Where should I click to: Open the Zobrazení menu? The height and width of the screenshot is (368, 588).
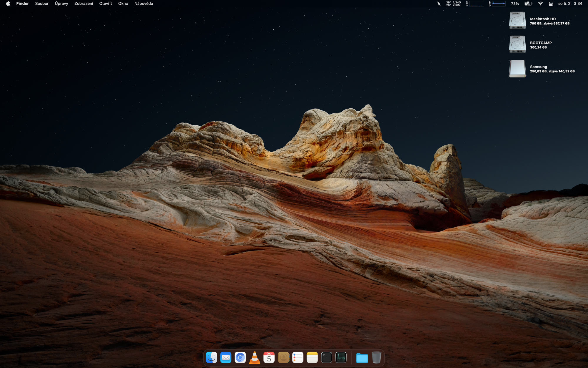(x=83, y=4)
